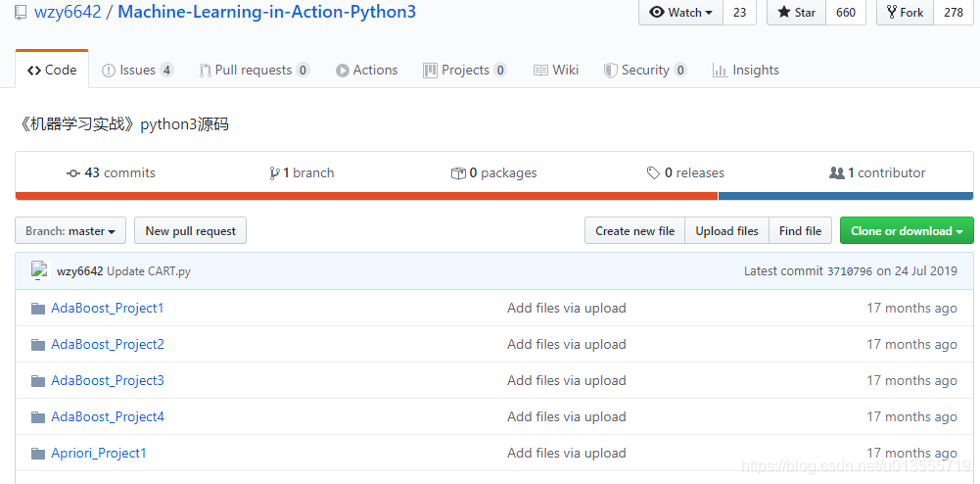The image size is (980, 484).
Task: Click the commits history clock icon
Action: click(x=73, y=173)
